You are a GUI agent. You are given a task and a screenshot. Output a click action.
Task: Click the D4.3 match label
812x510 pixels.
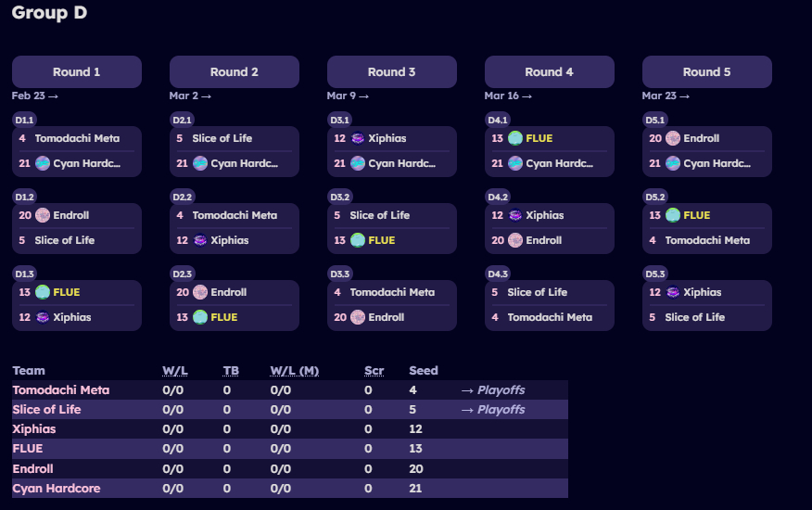pyautogui.click(x=498, y=274)
